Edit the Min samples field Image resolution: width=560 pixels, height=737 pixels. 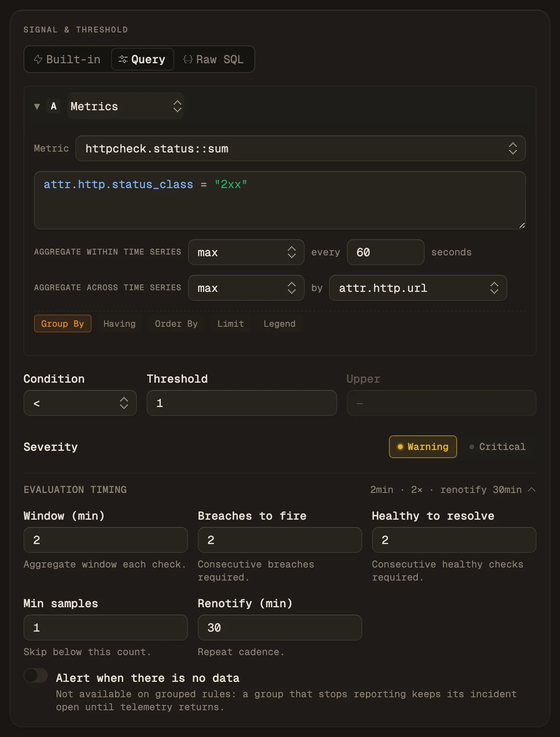106,628
